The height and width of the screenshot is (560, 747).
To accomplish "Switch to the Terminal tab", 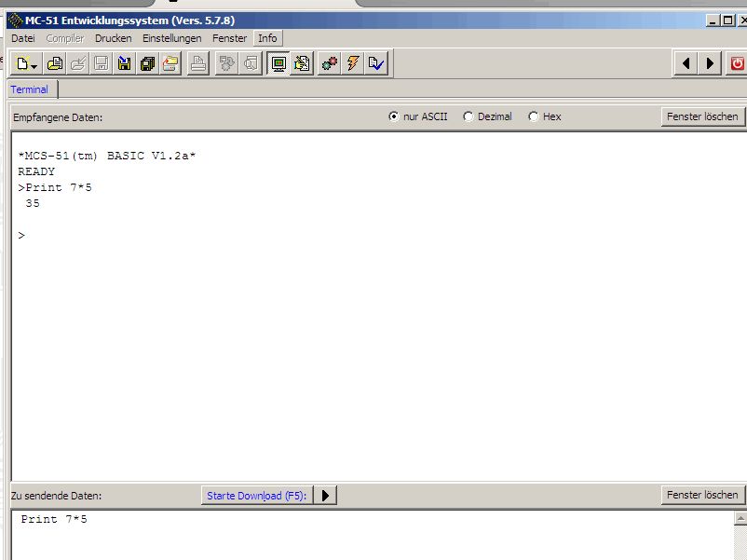I will (30, 89).
